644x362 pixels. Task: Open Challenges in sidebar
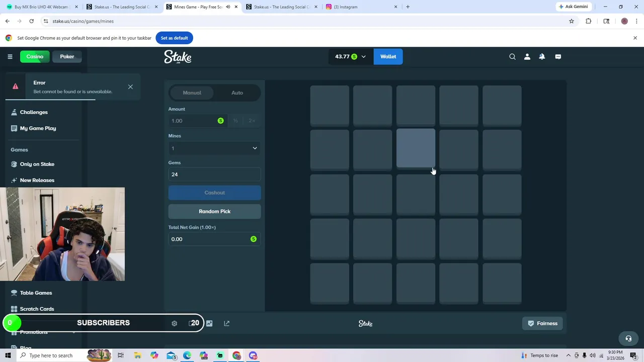[x=34, y=112]
